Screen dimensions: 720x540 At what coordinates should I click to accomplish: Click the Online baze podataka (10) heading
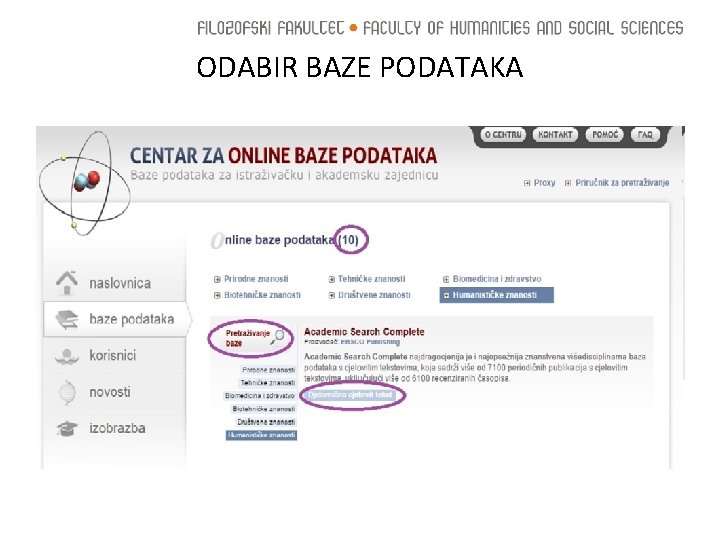[x=285, y=240]
